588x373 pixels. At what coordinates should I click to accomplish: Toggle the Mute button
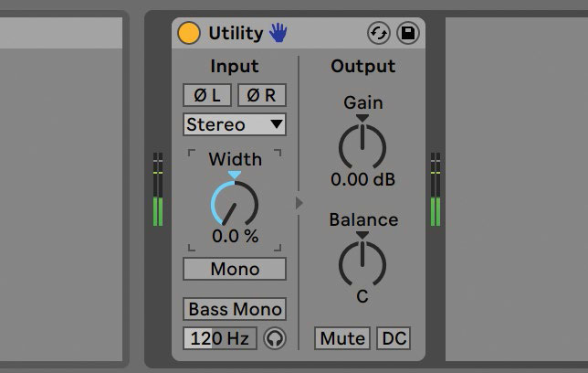pyautogui.click(x=342, y=338)
